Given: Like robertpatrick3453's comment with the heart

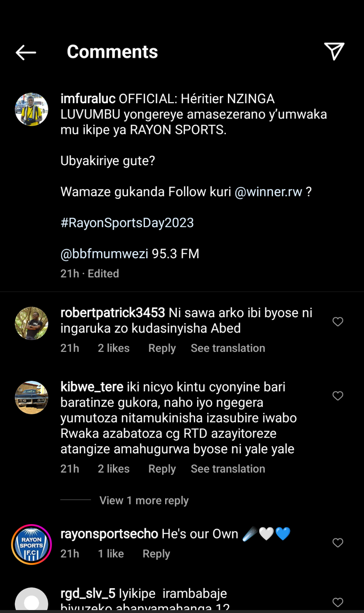Looking at the screenshot, I should (x=338, y=322).
